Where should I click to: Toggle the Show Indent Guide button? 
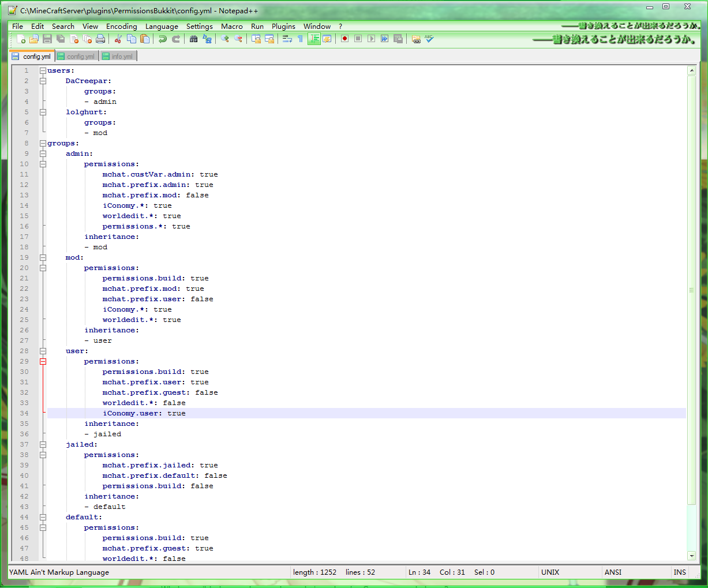(314, 39)
